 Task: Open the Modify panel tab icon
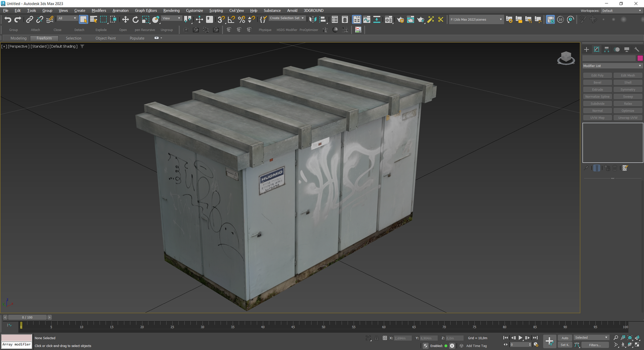point(596,49)
